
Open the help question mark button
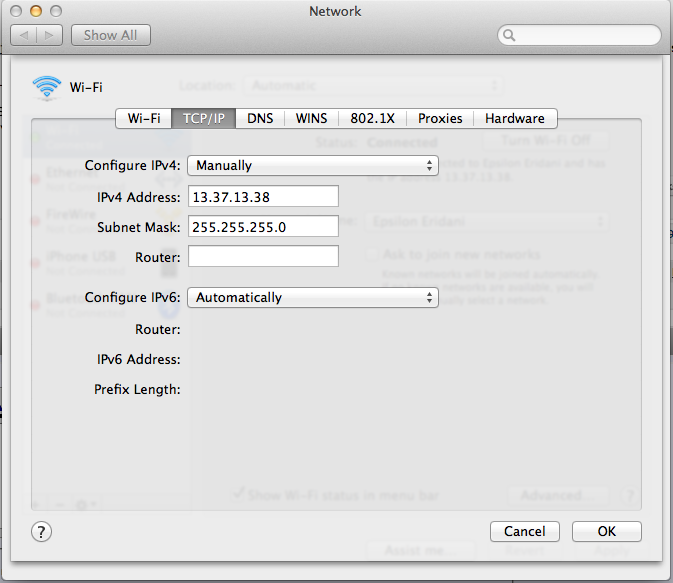click(x=41, y=532)
